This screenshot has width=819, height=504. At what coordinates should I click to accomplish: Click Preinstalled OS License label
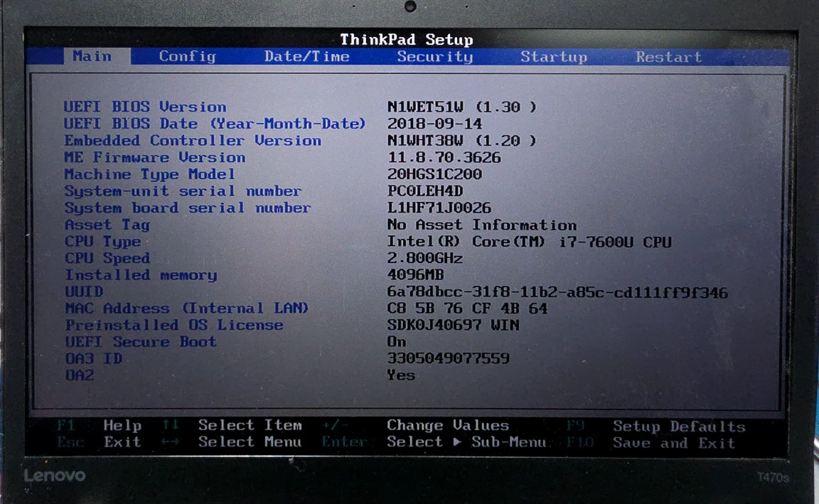point(174,325)
